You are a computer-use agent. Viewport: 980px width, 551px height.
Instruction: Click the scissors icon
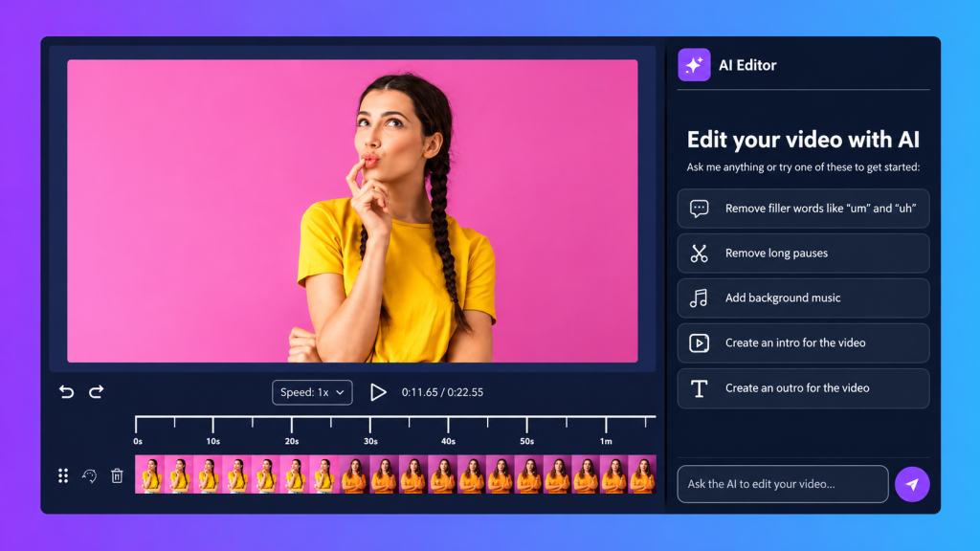point(699,253)
